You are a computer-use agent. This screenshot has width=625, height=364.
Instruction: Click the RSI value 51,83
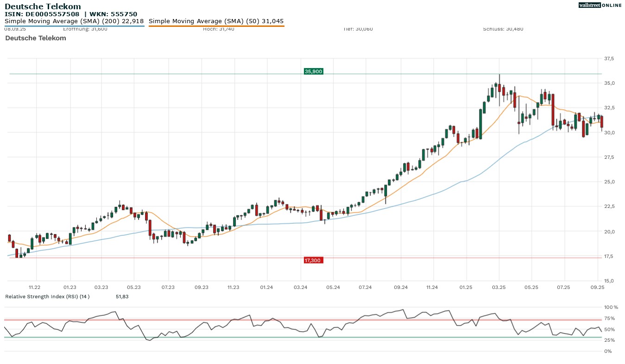[122, 296]
